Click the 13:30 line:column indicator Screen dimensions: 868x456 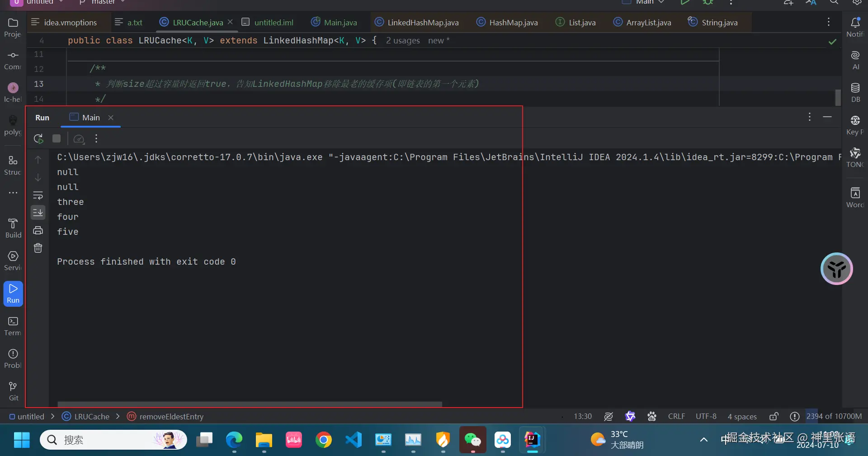tap(583, 417)
